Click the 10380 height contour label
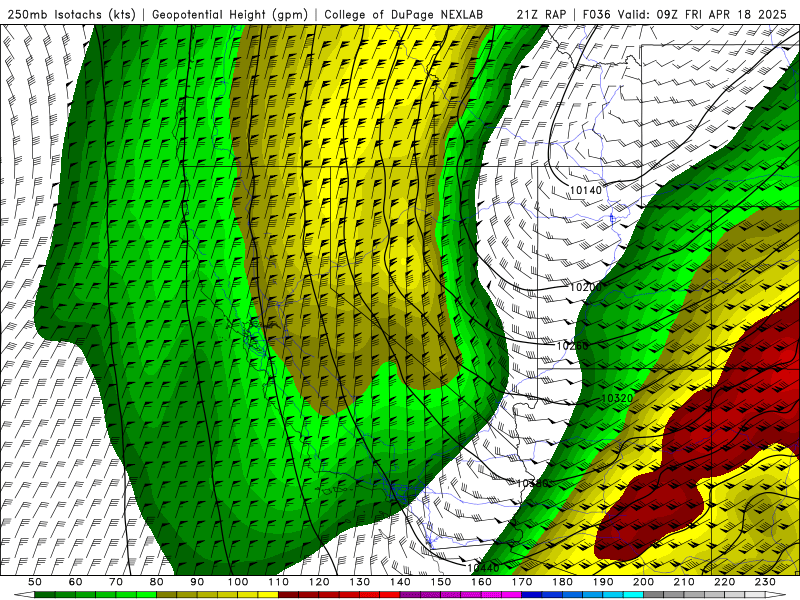Screen dimensions: 800x600 (x=533, y=483)
